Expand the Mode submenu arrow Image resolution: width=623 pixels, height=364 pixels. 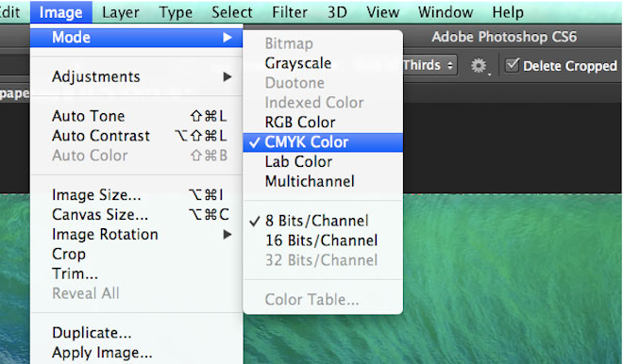pos(227,38)
